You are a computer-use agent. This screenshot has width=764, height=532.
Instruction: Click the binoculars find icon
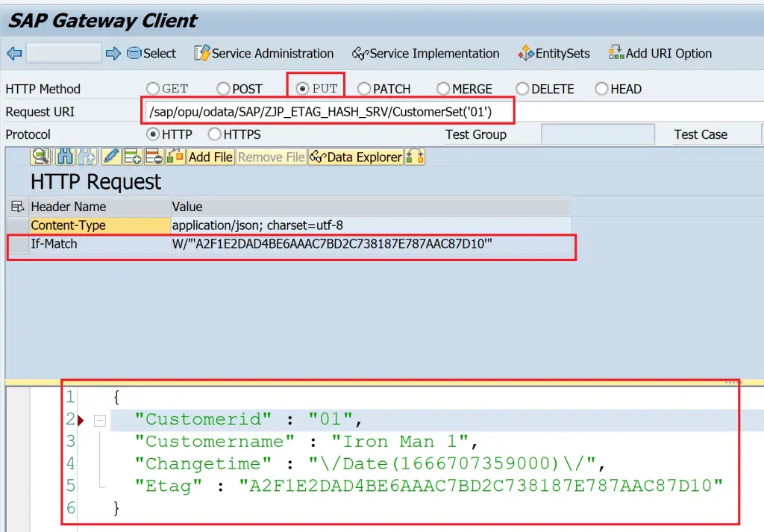pos(65,157)
